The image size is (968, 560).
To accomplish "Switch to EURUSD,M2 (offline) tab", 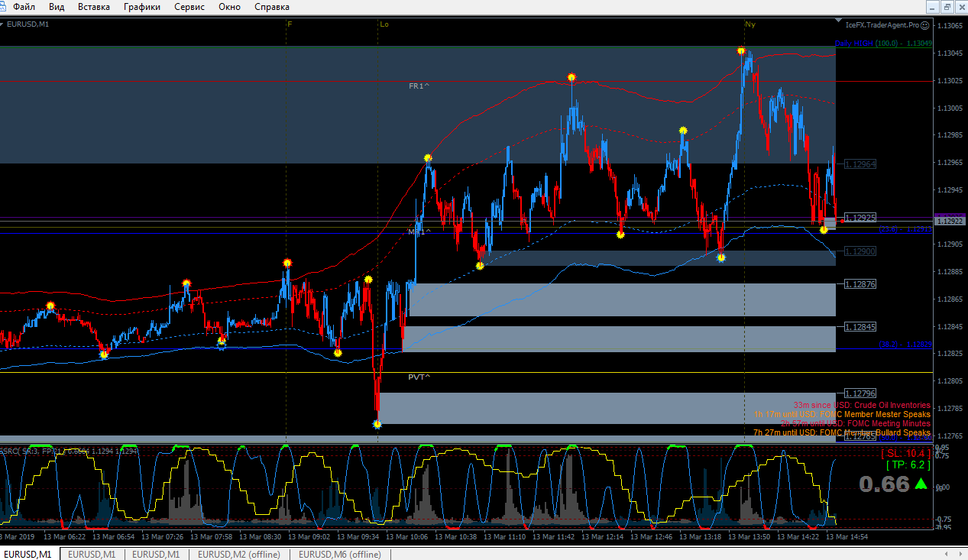I will [239, 554].
